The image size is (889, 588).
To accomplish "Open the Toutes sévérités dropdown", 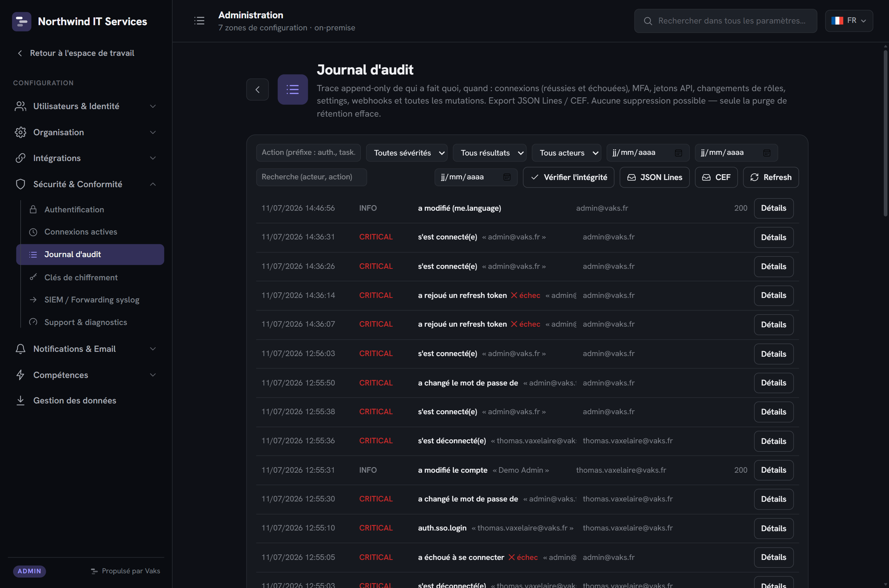I will [x=407, y=153].
